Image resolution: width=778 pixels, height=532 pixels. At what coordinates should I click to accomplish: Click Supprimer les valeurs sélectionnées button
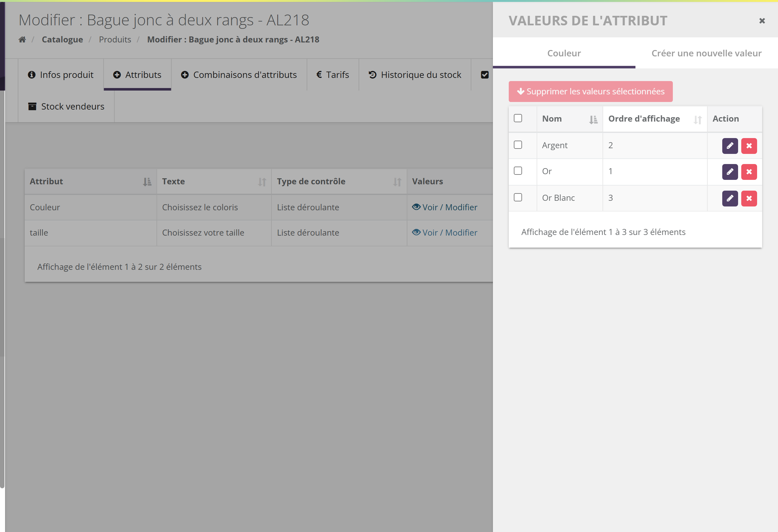[x=590, y=91]
